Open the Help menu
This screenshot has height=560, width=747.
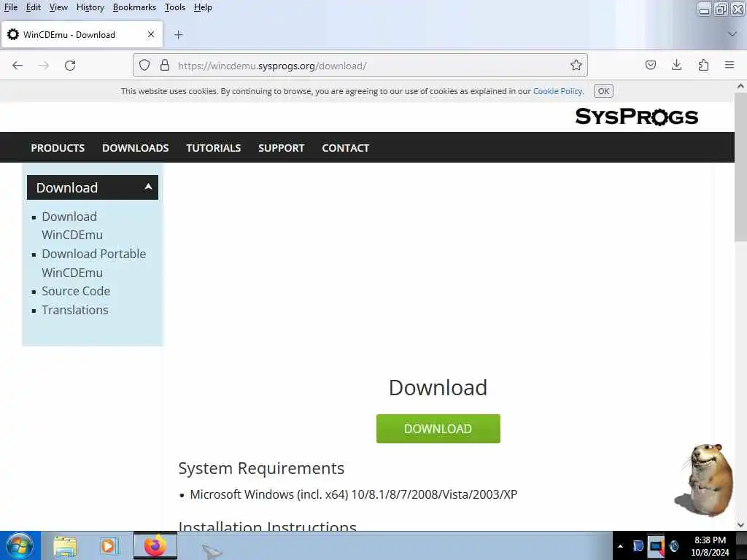pyautogui.click(x=203, y=7)
